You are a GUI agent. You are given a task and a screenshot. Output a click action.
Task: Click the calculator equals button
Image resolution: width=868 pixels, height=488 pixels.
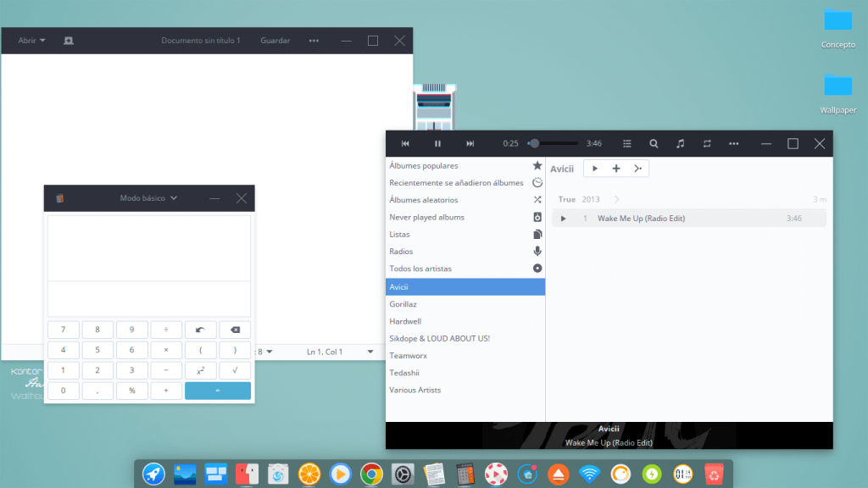[x=218, y=391]
